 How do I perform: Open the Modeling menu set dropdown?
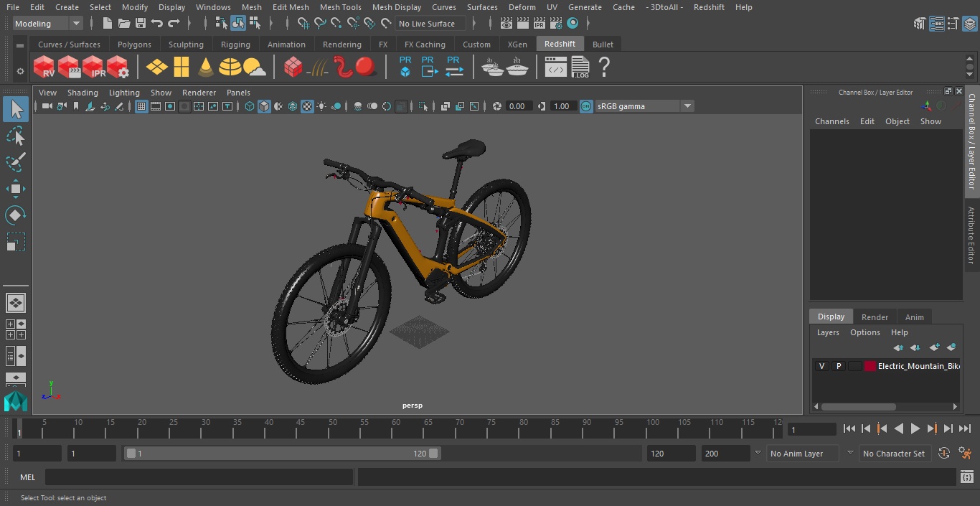pos(48,24)
